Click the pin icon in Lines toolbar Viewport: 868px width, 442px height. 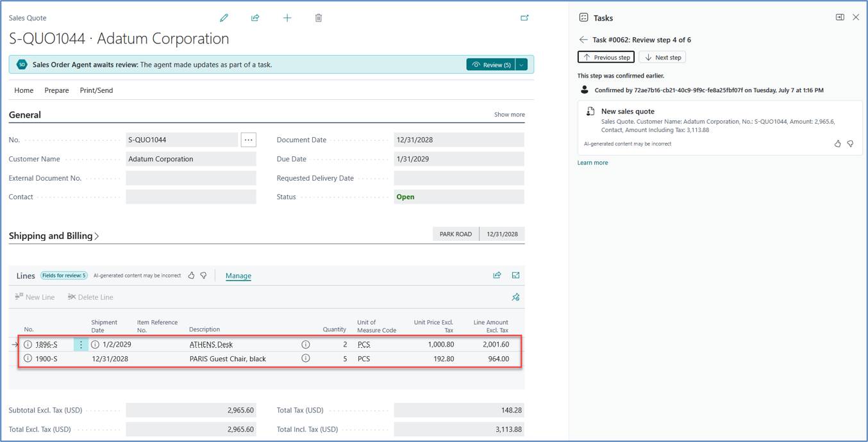pos(515,297)
